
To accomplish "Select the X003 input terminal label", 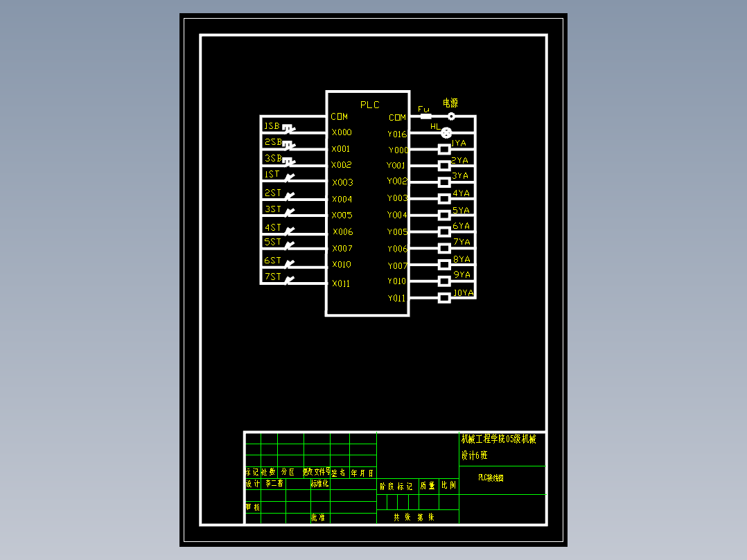I will pyautogui.click(x=342, y=182).
